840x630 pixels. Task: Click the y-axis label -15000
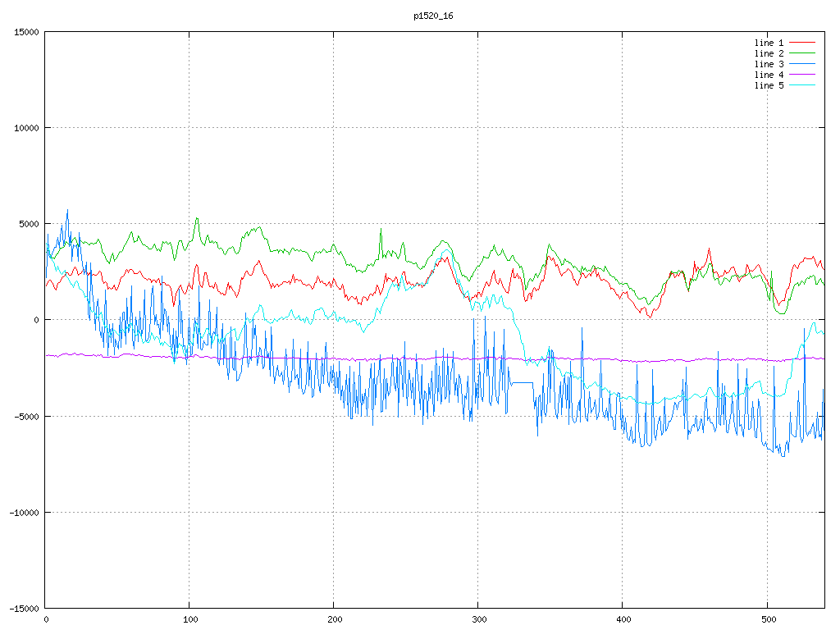(24, 609)
